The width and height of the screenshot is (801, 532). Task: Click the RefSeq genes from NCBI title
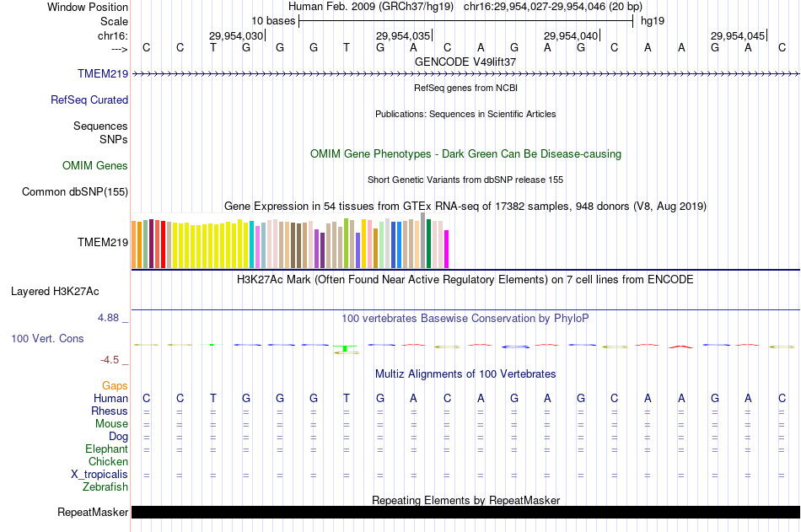click(465, 88)
